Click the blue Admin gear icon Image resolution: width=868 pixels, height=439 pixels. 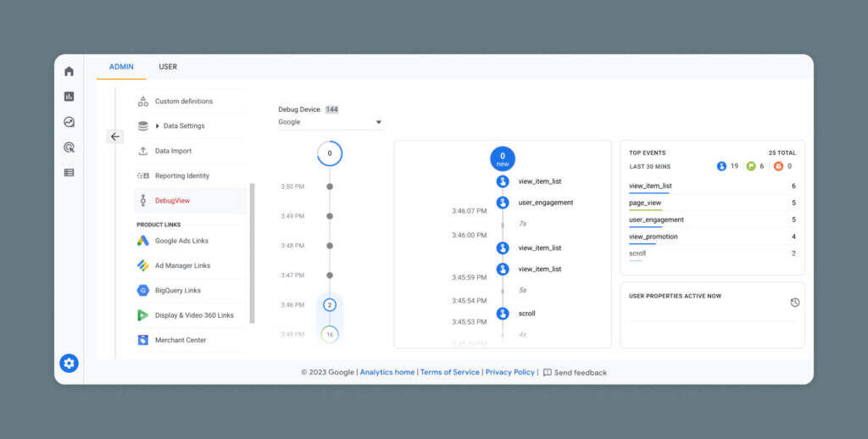(x=69, y=364)
